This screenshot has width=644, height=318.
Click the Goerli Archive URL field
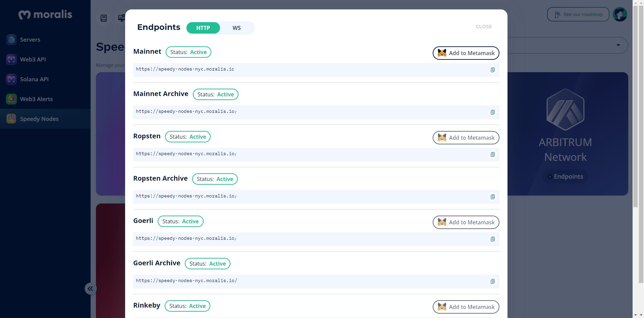[316, 281]
